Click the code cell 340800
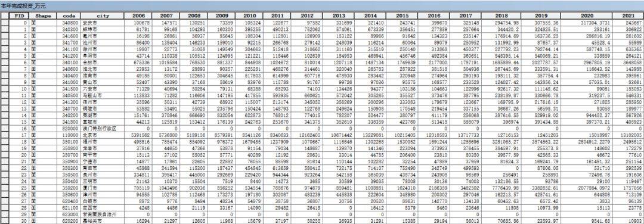The height and width of the screenshot is (224, 644). coord(69,23)
